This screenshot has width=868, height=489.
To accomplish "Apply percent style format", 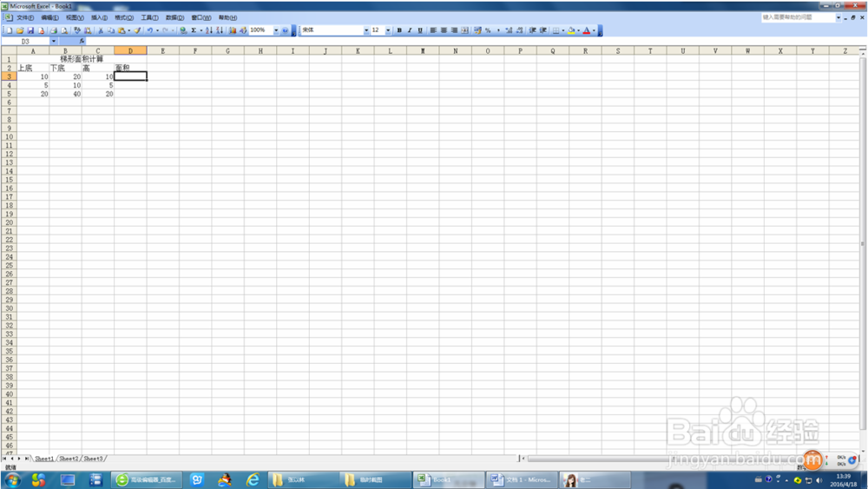I will point(488,30).
